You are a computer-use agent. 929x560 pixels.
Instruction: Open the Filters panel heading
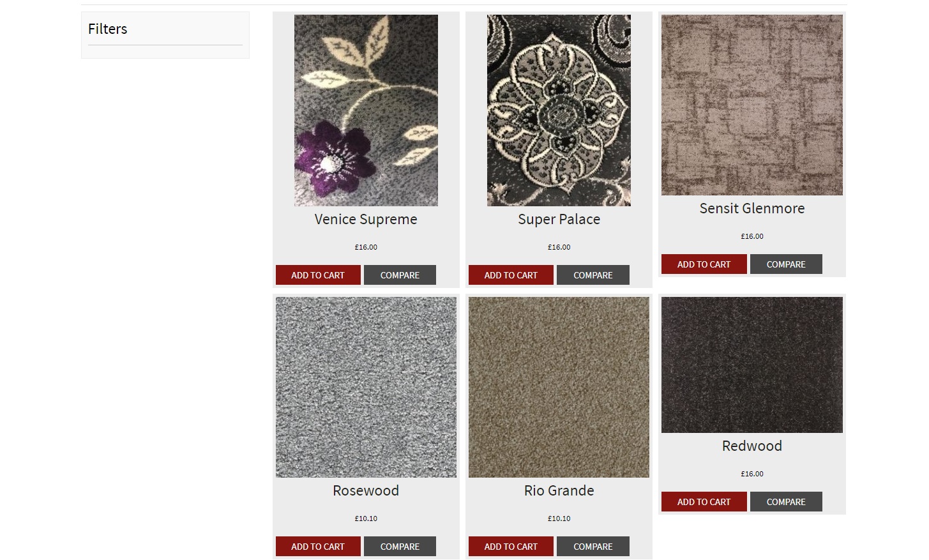click(107, 29)
